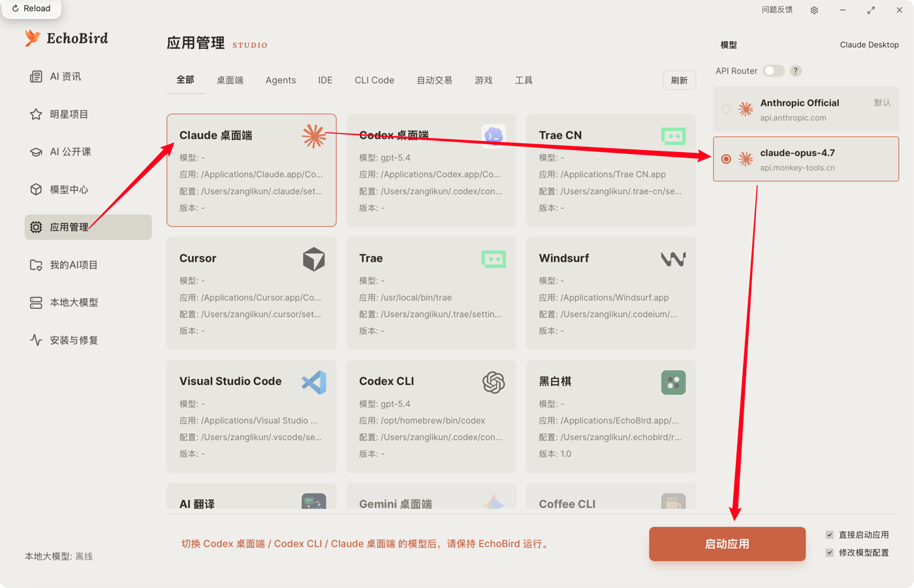
Task: Click the 黑白棋 game icon
Action: [x=673, y=382]
